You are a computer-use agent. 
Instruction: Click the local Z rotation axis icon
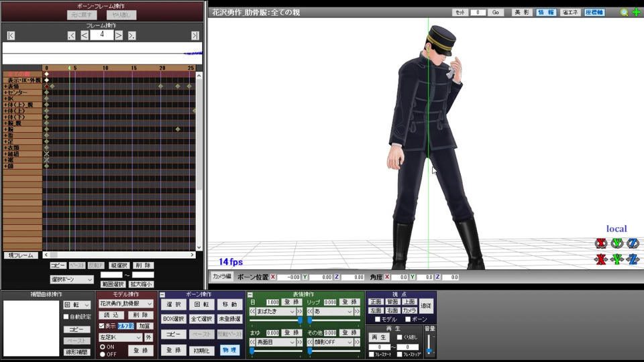pyautogui.click(x=633, y=243)
